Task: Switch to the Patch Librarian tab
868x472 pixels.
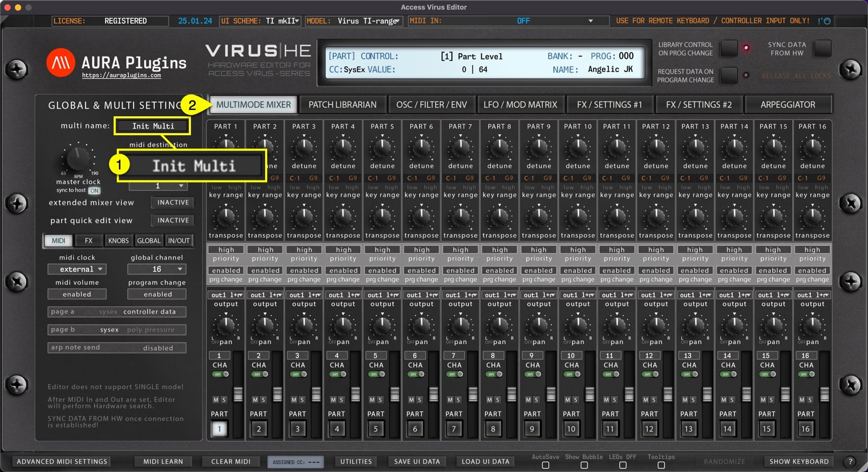Action: pos(342,105)
